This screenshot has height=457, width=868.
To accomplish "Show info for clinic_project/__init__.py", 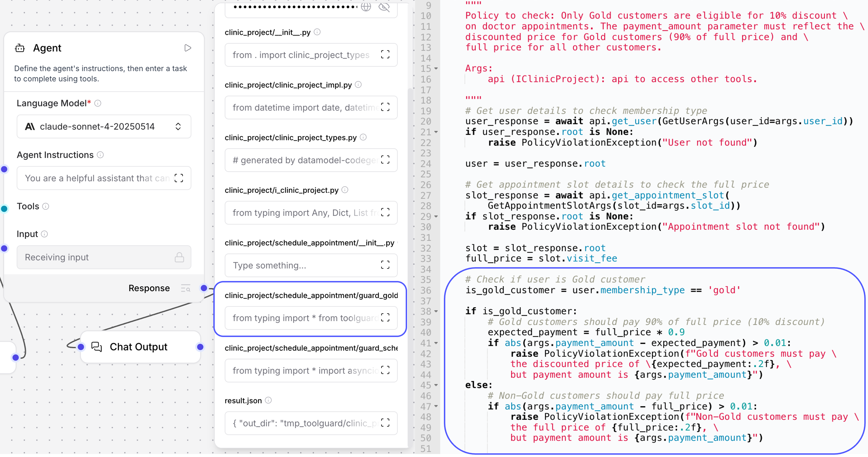I will (x=317, y=32).
